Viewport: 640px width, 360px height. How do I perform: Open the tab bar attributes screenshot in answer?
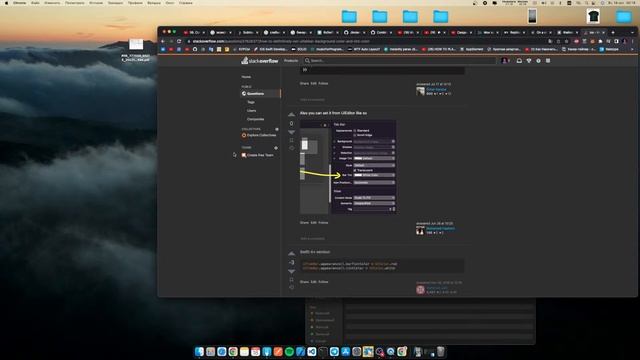(348, 167)
